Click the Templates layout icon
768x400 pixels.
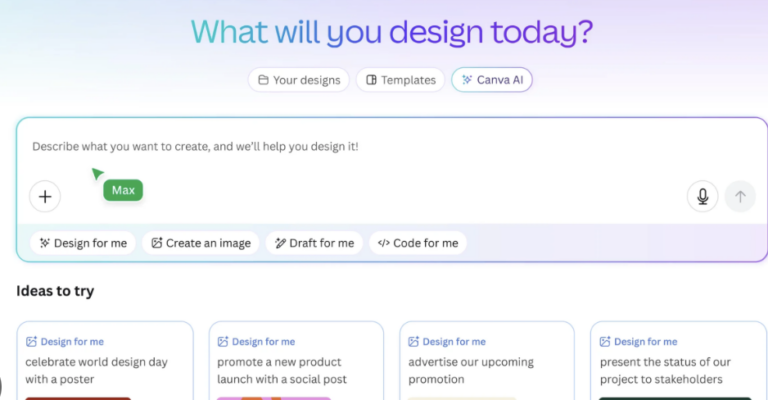(371, 80)
